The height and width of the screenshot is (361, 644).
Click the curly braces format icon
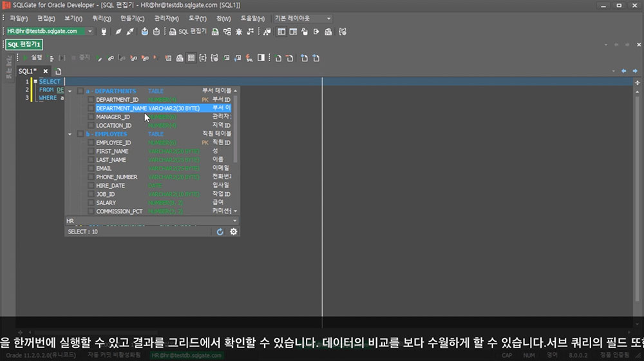[x=203, y=59]
